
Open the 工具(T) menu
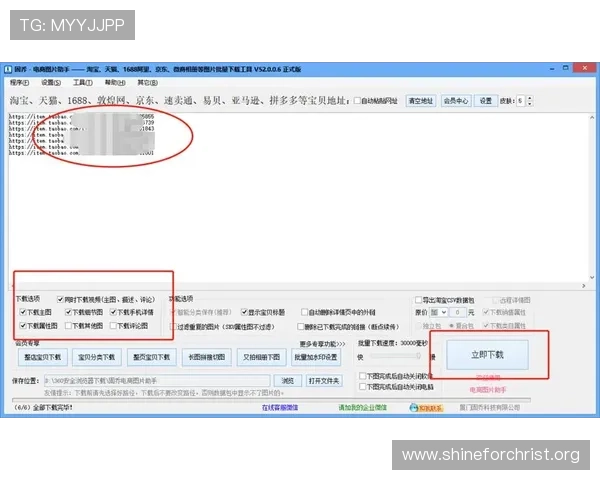[x=83, y=83]
